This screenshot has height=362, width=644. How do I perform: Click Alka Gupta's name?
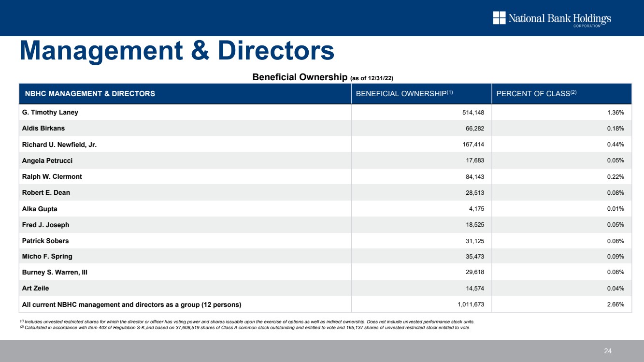coord(40,209)
